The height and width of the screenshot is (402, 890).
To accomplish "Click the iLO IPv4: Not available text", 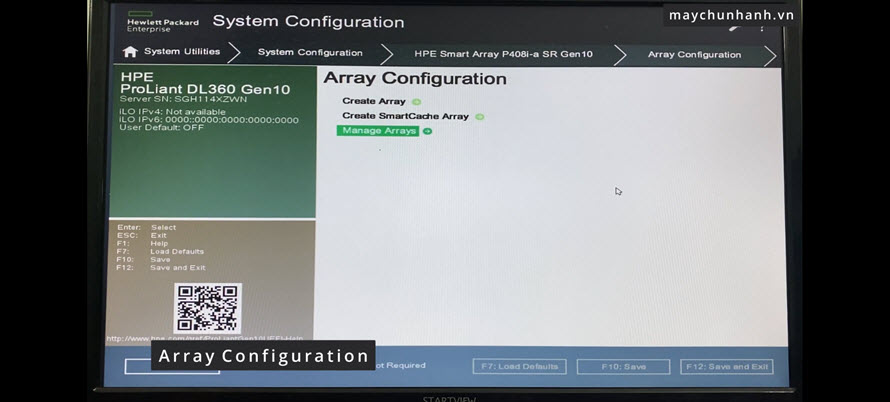I will 173,112.
